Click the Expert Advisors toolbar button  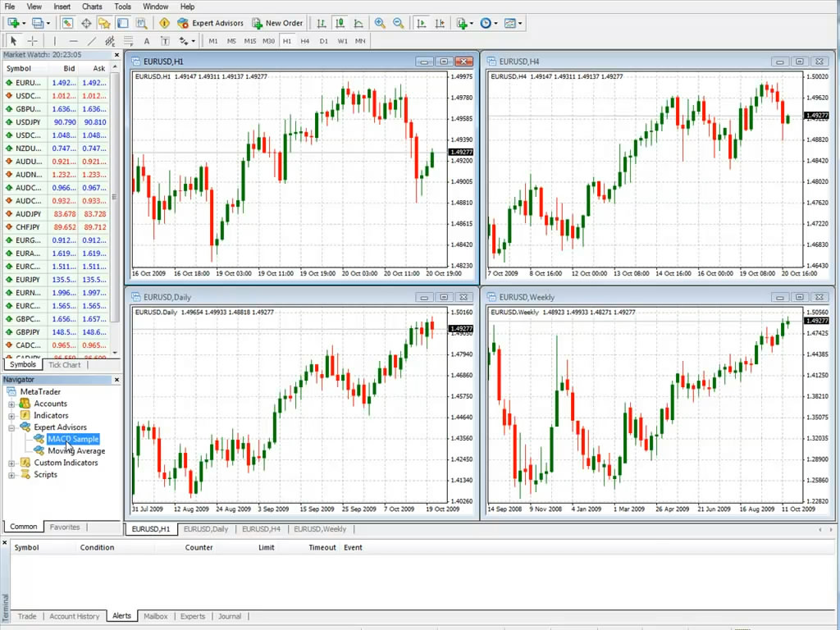coord(211,23)
